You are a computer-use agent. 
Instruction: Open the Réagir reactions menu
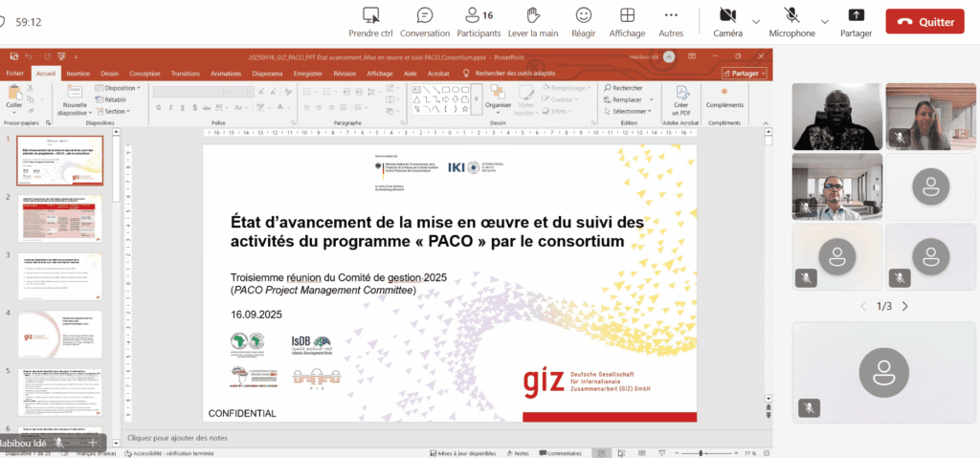click(583, 23)
